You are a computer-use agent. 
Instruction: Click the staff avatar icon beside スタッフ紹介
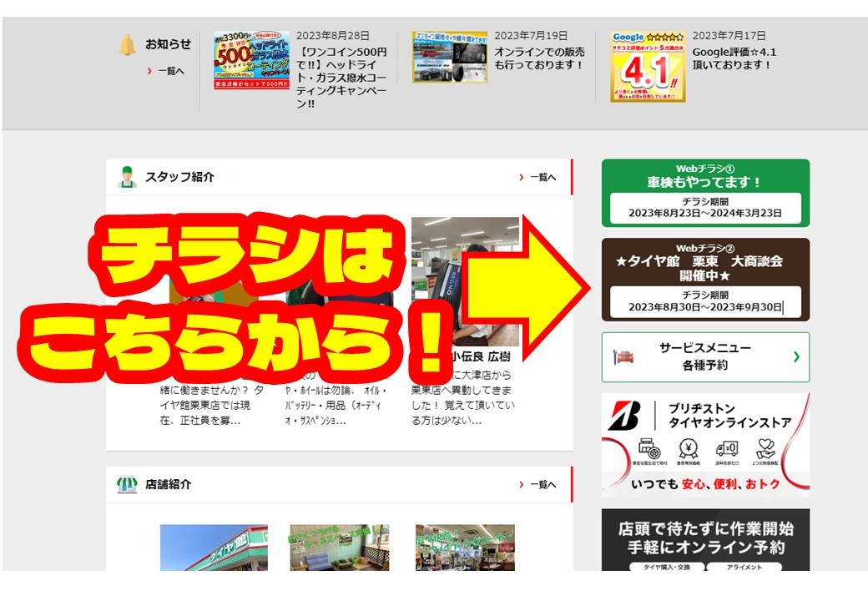tap(128, 177)
